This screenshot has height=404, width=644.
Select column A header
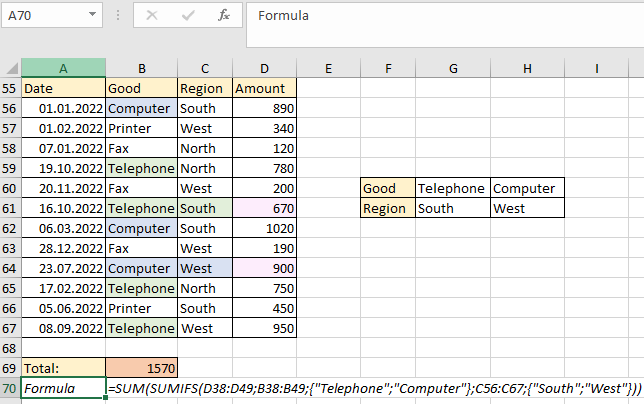coord(63,68)
